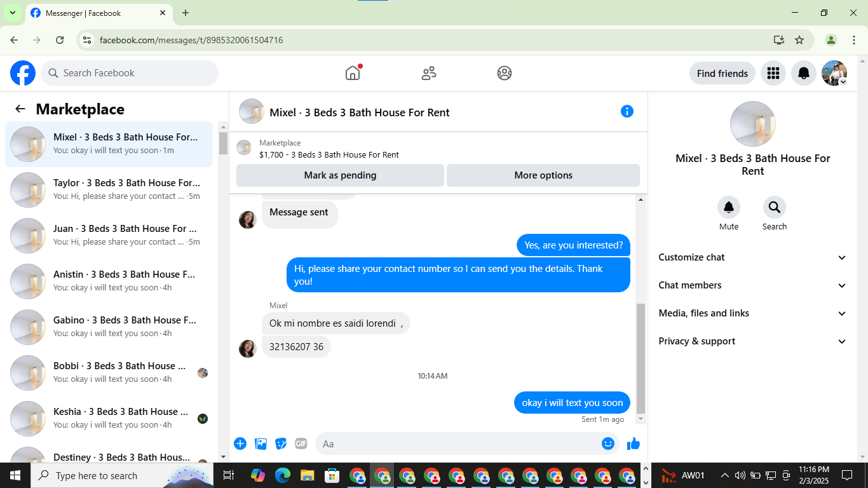Show hidden system tray icons
The image size is (868, 488).
point(724,475)
